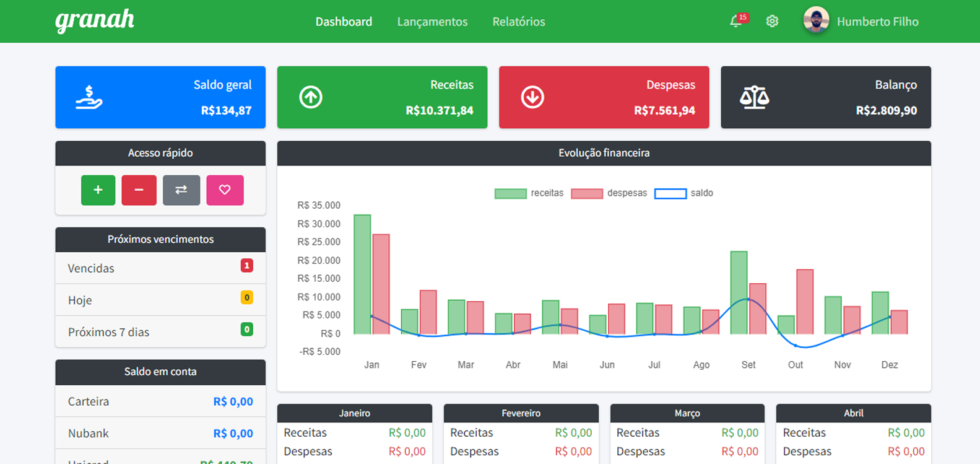Click the Balanço scales icon

tap(754, 97)
